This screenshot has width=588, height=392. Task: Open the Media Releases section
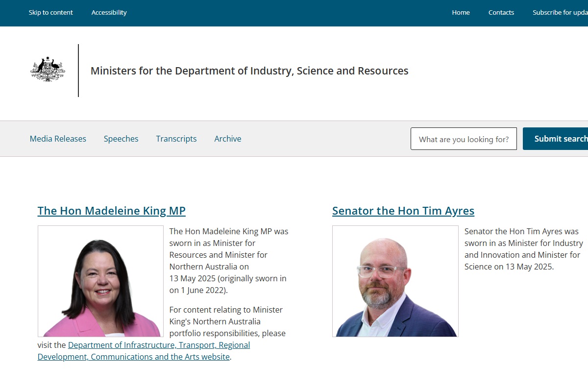pyautogui.click(x=58, y=139)
